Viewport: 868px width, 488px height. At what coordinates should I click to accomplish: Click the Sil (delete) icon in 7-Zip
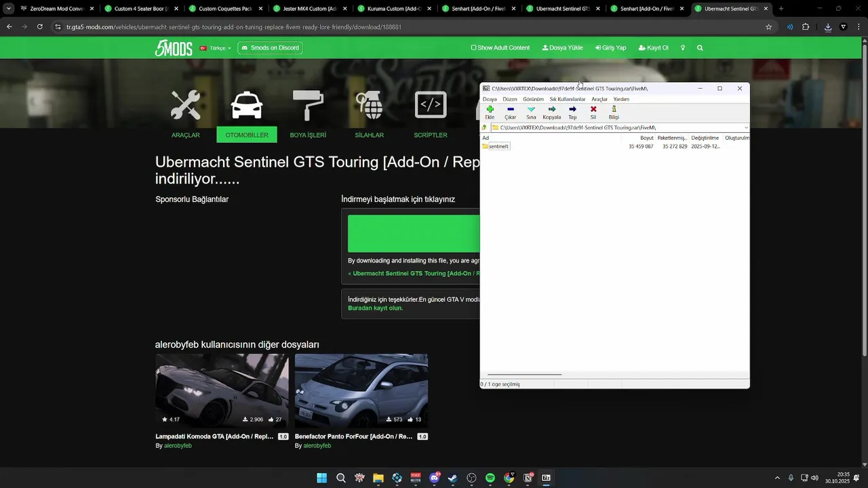[593, 109]
